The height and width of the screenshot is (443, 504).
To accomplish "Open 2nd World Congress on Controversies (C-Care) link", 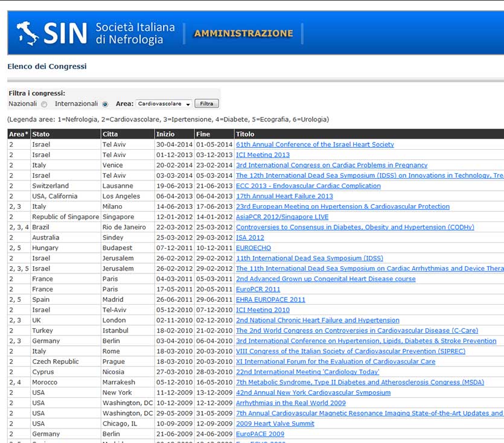I will coord(357,331).
